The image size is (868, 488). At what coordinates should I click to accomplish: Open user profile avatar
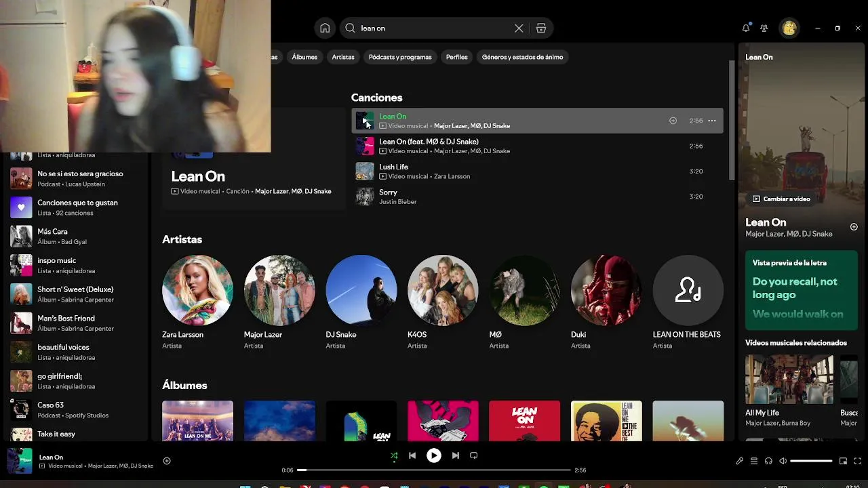click(789, 28)
